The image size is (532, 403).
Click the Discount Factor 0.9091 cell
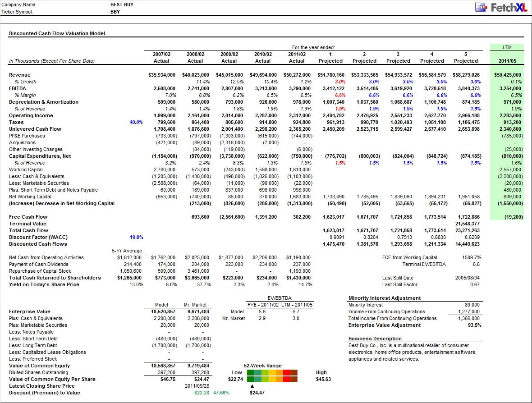pos(337,237)
